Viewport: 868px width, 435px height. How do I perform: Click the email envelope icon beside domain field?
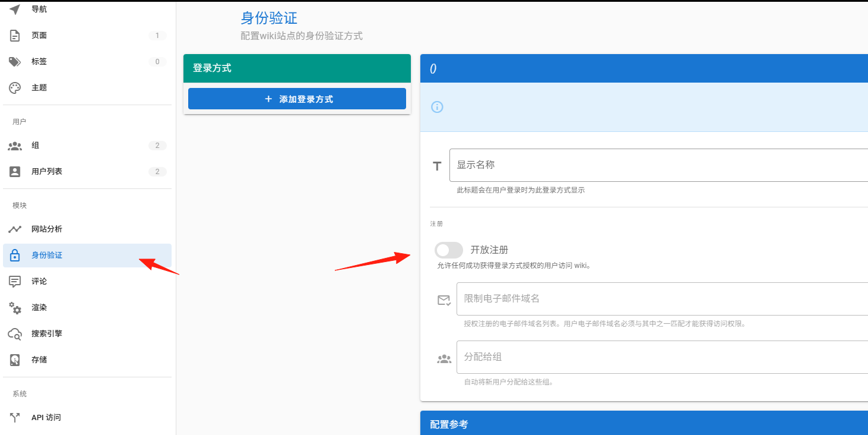443,300
